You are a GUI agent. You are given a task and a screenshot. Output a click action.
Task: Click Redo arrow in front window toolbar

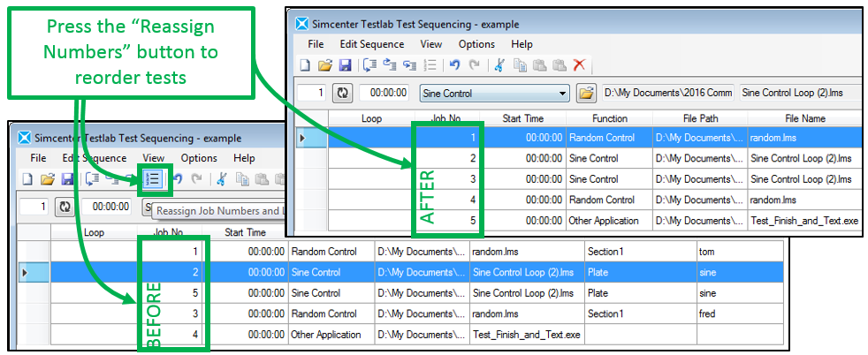475,66
